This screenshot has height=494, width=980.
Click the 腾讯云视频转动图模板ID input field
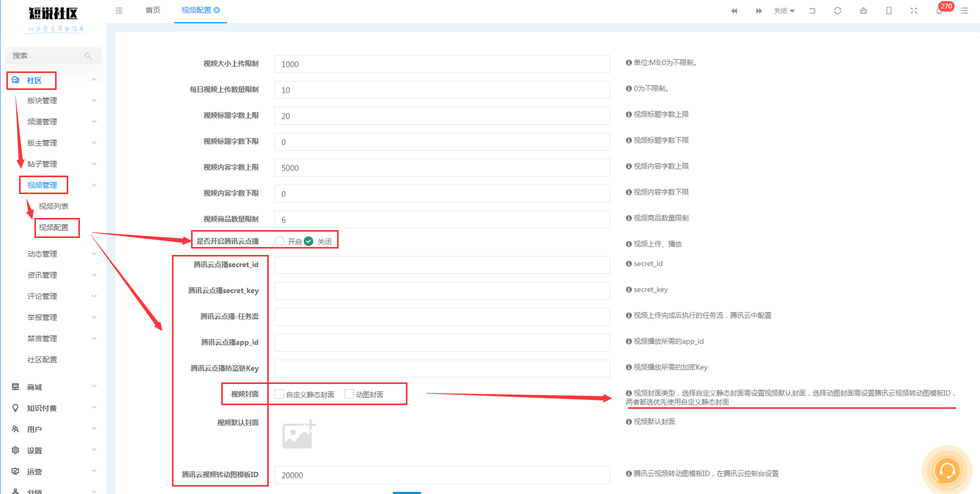point(442,475)
